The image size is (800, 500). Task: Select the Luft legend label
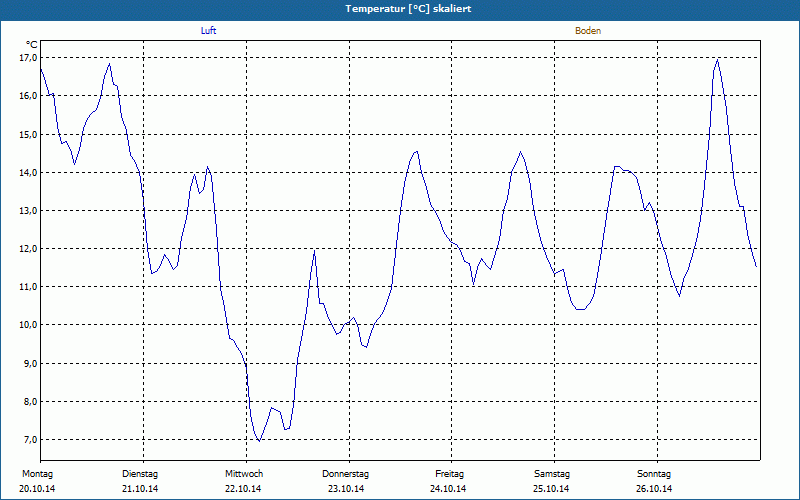tap(208, 31)
